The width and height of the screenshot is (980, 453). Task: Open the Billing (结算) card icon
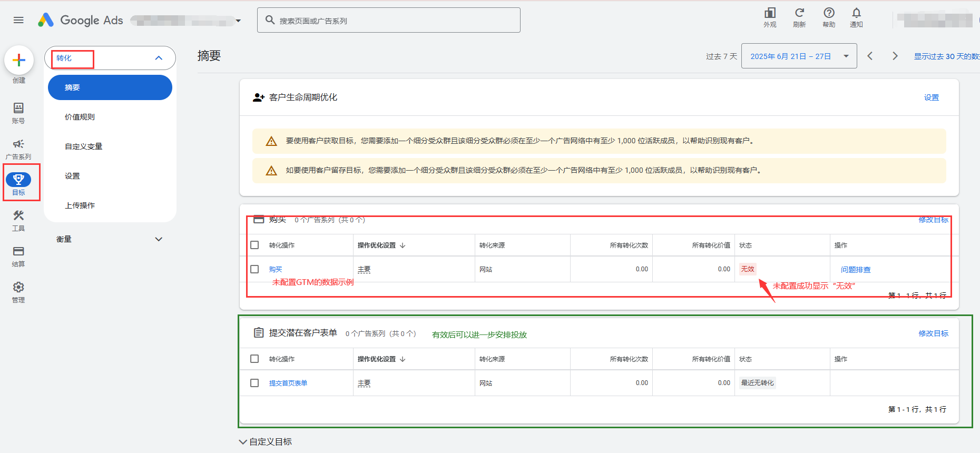pos(18,252)
